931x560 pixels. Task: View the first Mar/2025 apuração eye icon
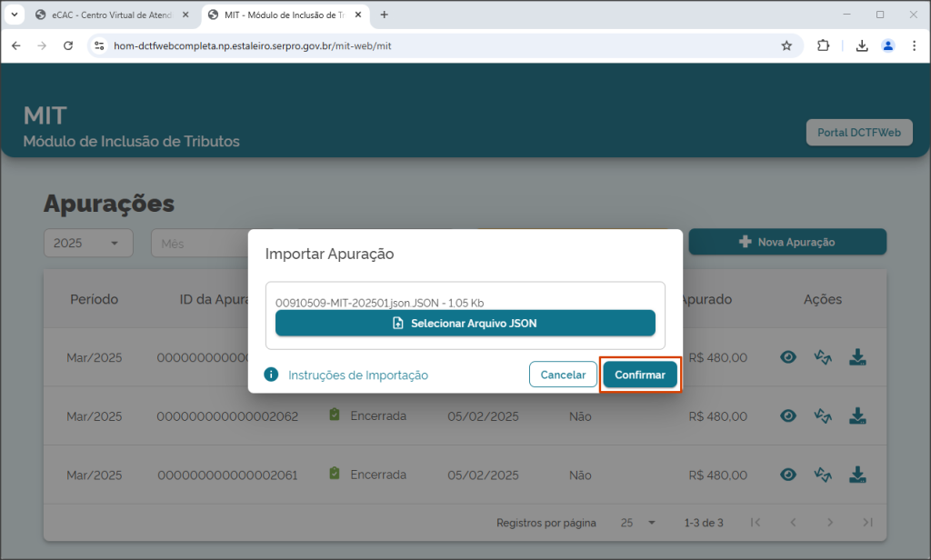(788, 357)
